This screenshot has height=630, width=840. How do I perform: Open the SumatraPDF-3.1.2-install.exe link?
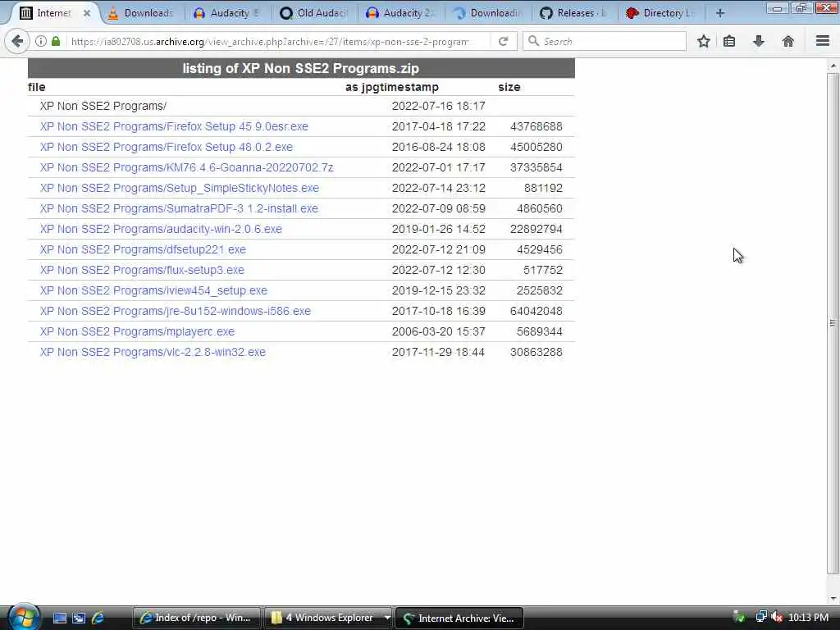point(179,208)
